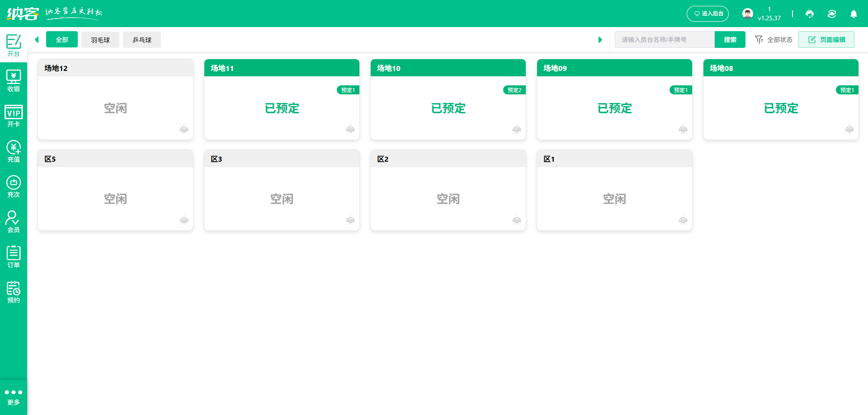This screenshot has height=415, width=868.
Task: Click the 进入后台 backend button
Action: 708,14
